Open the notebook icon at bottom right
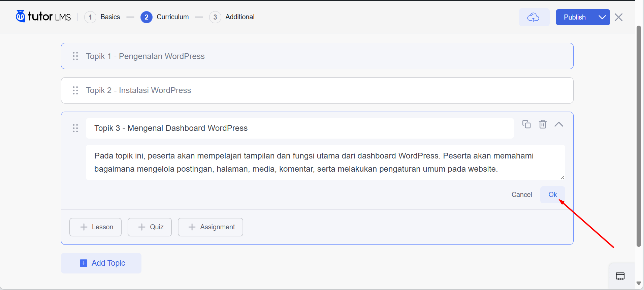Screen dimensions: 644x290 click(620, 277)
